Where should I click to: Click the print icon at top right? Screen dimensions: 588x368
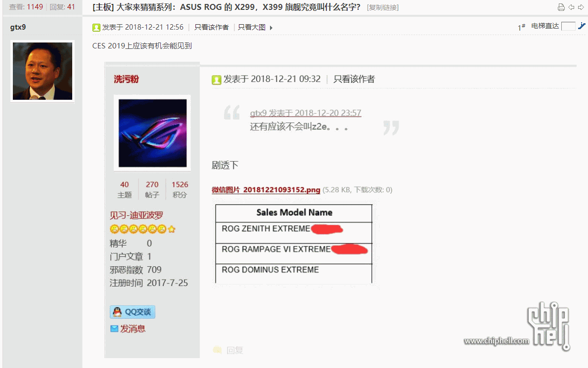coord(561,7)
